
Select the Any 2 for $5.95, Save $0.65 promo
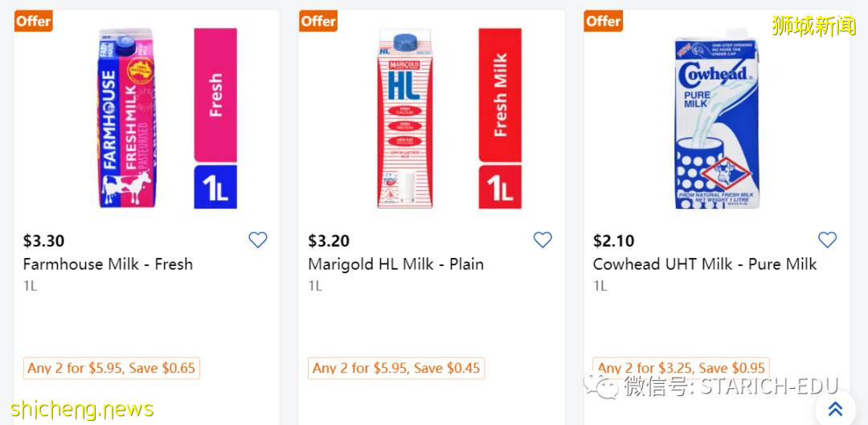[x=112, y=368]
